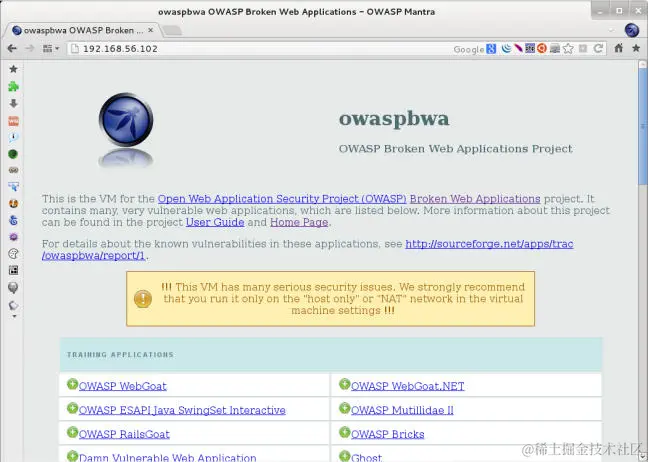Open the Open Web Application Security Project (OWASP) link
This screenshot has width=648, height=462.
pos(282,199)
